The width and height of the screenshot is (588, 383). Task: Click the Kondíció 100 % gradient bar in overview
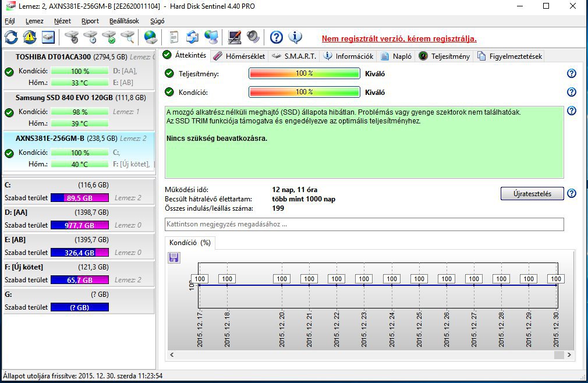point(304,92)
